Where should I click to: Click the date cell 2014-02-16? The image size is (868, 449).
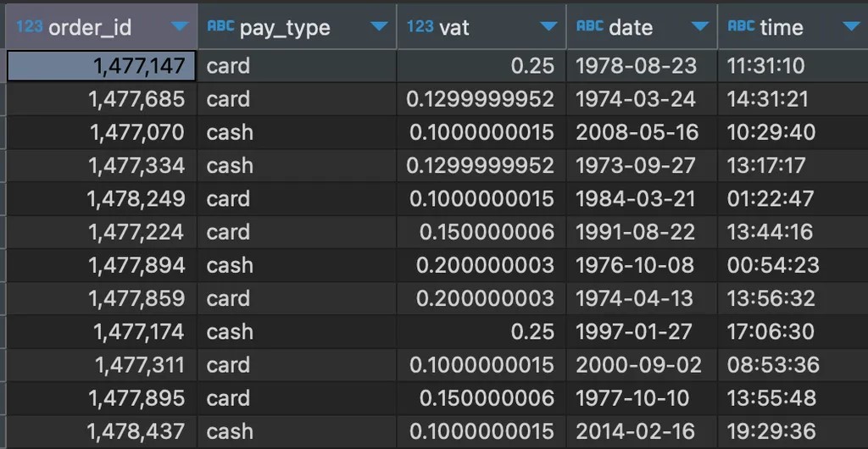(x=642, y=430)
